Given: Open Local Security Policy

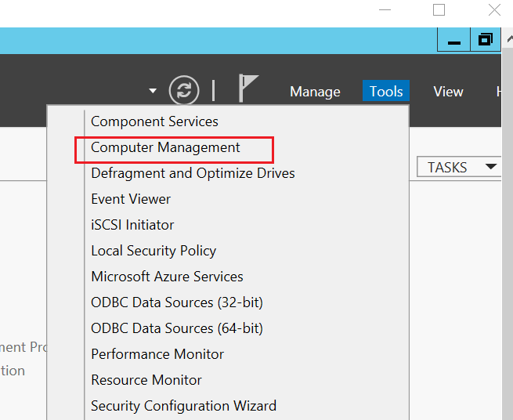Looking at the screenshot, I should [154, 251].
